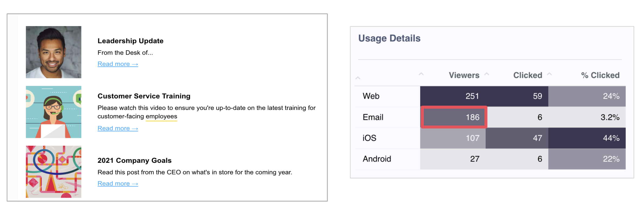Click the Customer Service Training illustration
Viewport: 644px width, 210px height.
click(53, 112)
